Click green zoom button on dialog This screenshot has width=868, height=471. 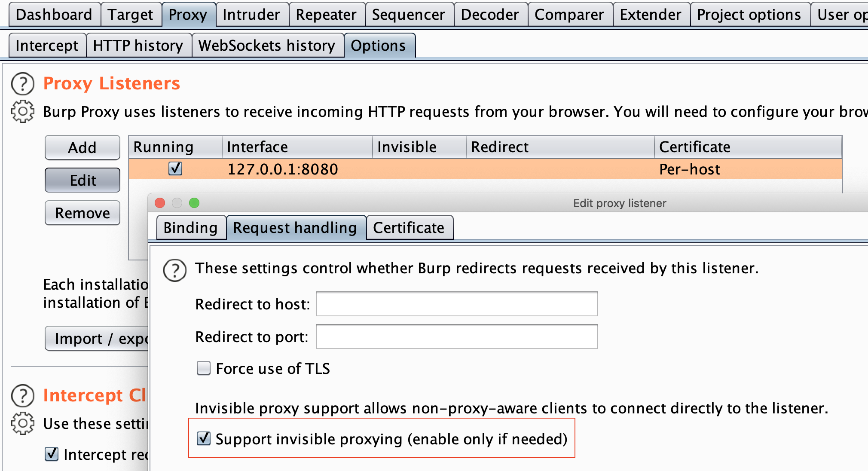(x=194, y=203)
